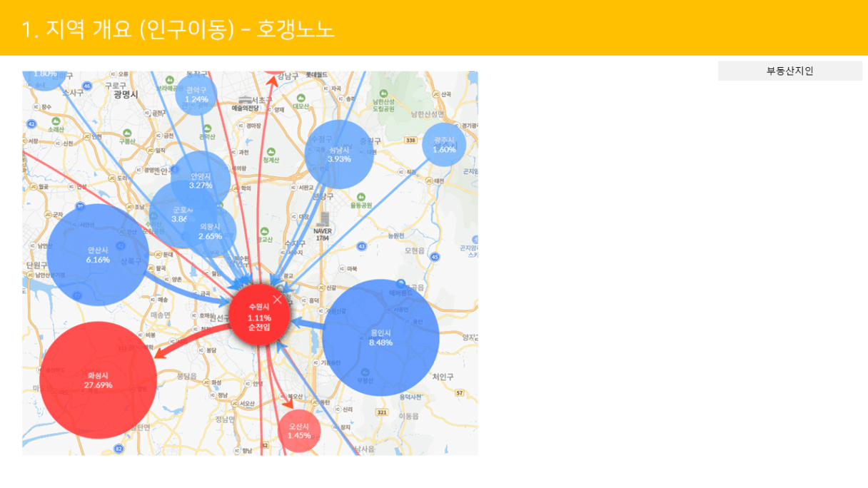Click the 이동읍 map label
The height and width of the screenshot is (488, 868).
tap(409, 416)
